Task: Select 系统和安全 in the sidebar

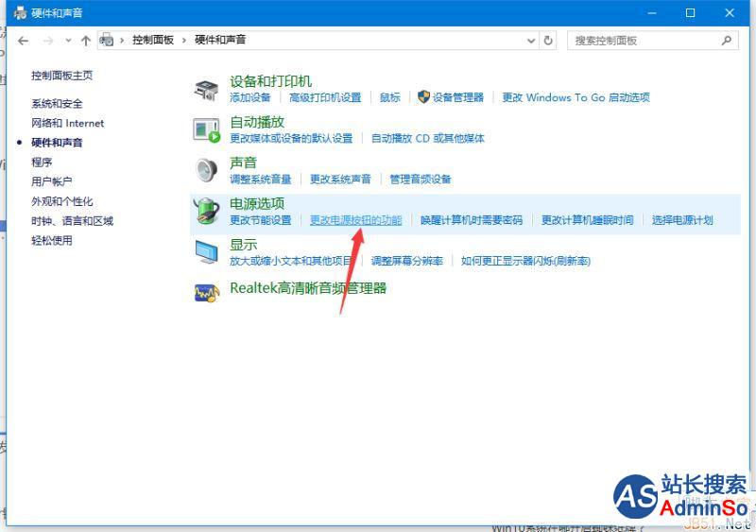Action: pos(57,104)
